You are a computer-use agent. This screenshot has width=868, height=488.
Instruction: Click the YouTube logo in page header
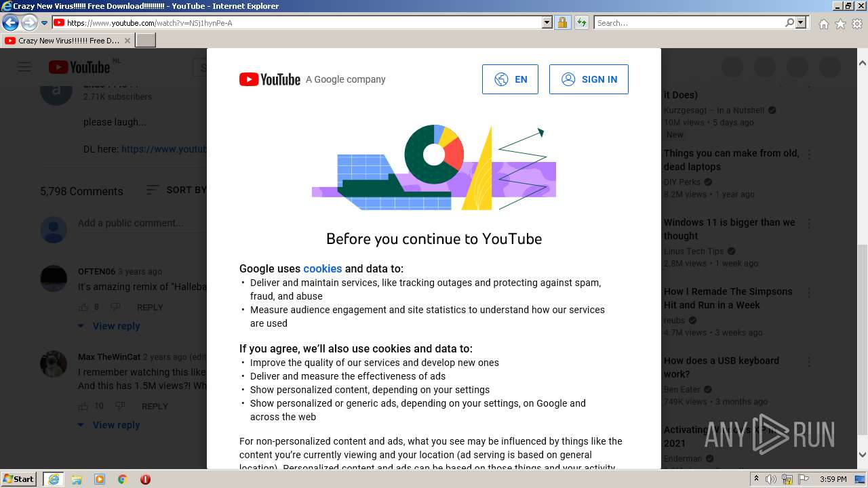pos(79,67)
